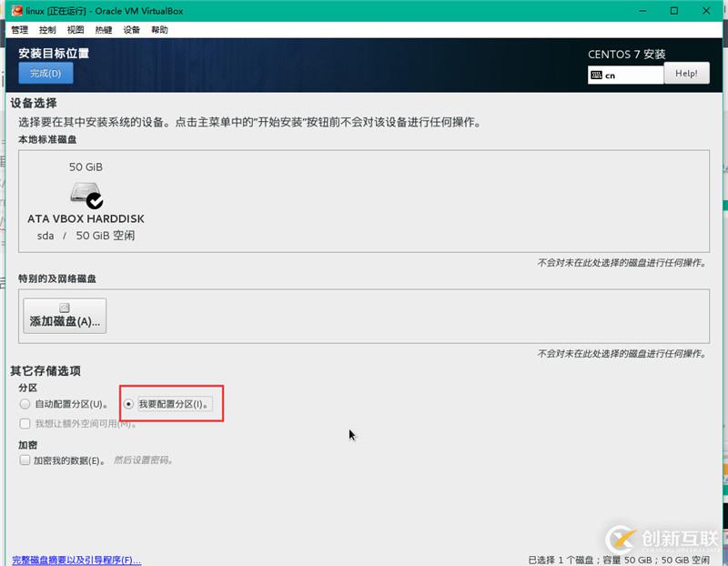The height and width of the screenshot is (566, 728).
Task: Close the VirtualBox window
Action: click(x=706, y=11)
